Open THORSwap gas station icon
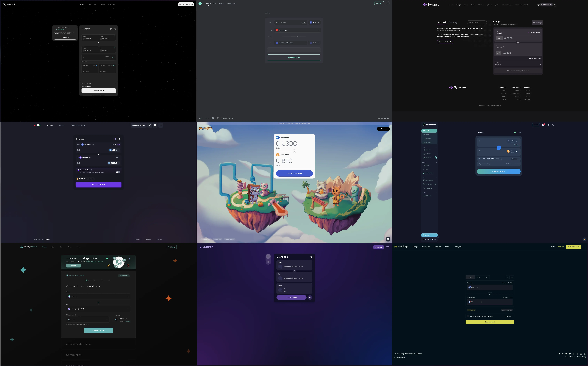This screenshot has height=366, width=588. (x=515, y=132)
